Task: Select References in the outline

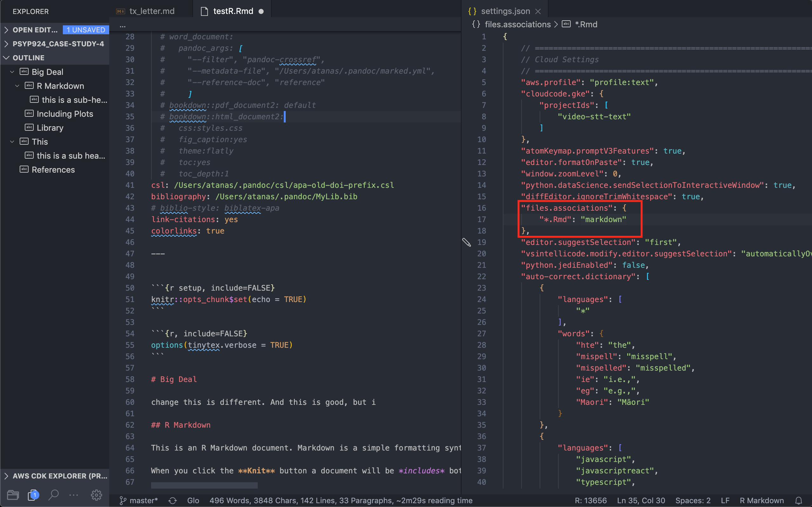Action: tap(53, 170)
